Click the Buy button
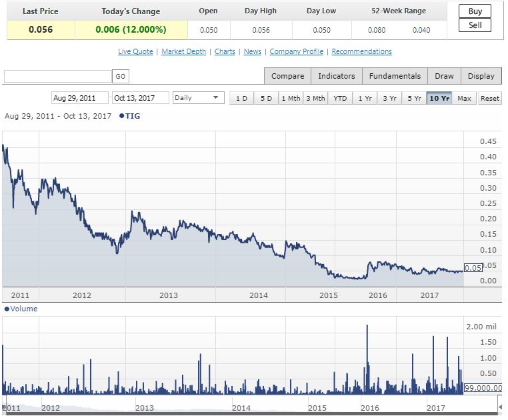This screenshot has height=420, width=508. click(x=475, y=11)
